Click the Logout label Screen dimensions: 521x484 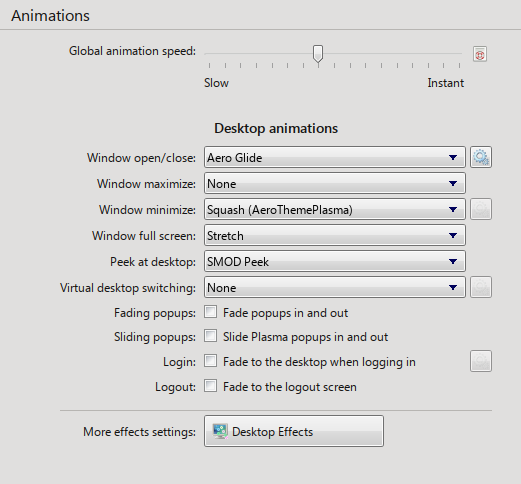pos(175,387)
